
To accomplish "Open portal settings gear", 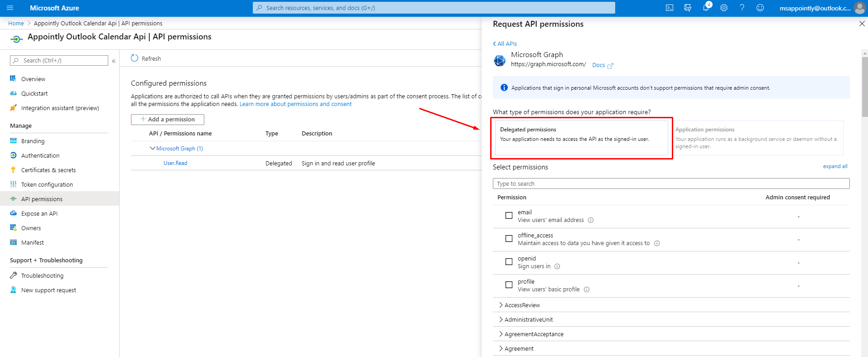I will pos(724,8).
